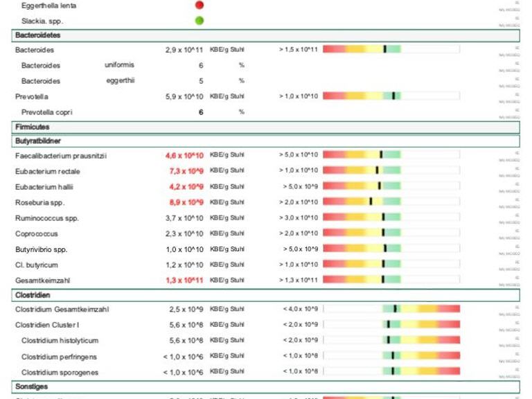Select the value 6 in Bacteroides uniformis row
Image resolution: width=532 pixels, height=399 pixels.
(201, 66)
